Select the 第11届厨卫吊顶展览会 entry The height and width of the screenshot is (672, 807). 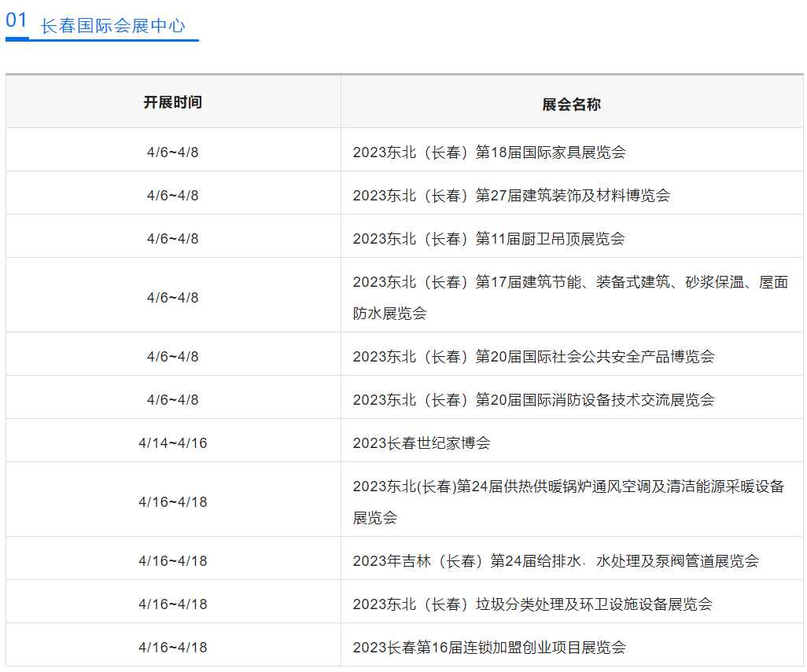click(x=488, y=238)
